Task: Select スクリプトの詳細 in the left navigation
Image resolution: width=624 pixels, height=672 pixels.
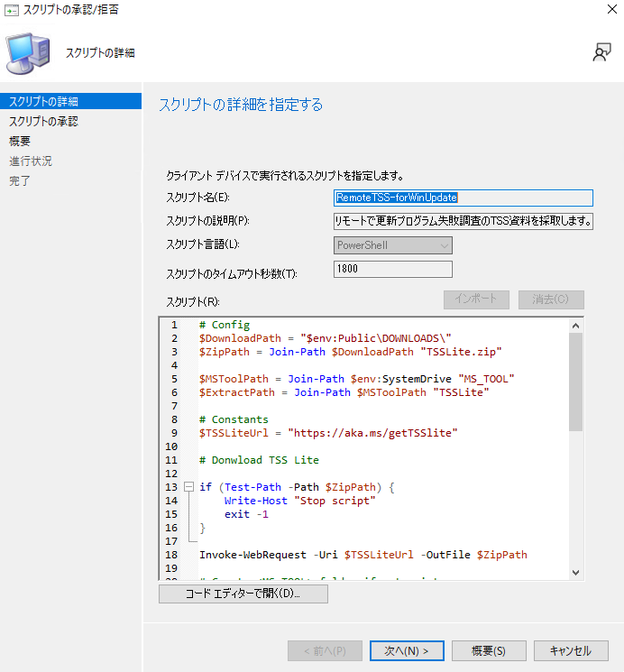Action: pos(43,101)
